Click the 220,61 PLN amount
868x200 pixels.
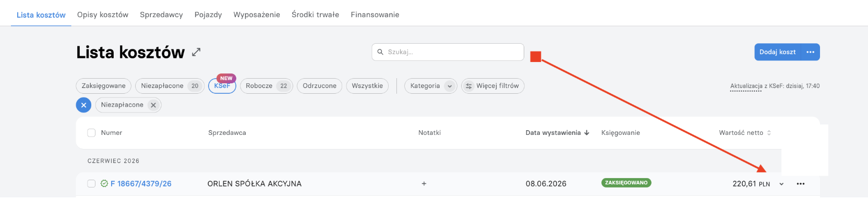[751, 184]
